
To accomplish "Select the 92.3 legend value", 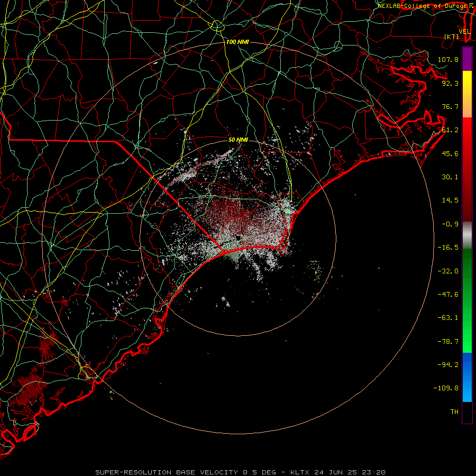I will click(x=450, y=83).
